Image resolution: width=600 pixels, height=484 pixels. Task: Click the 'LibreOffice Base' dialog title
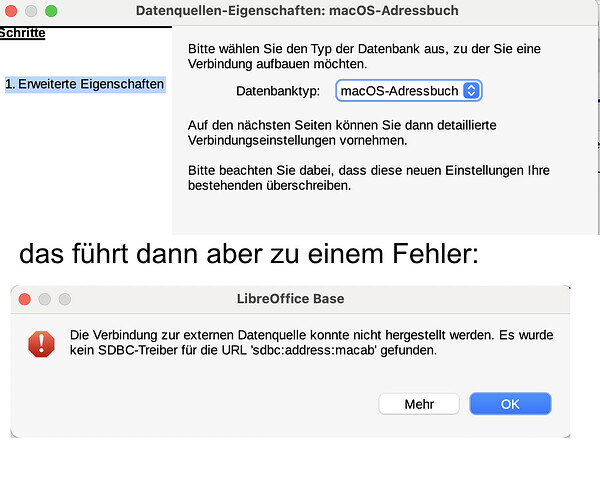coord(290,298)
